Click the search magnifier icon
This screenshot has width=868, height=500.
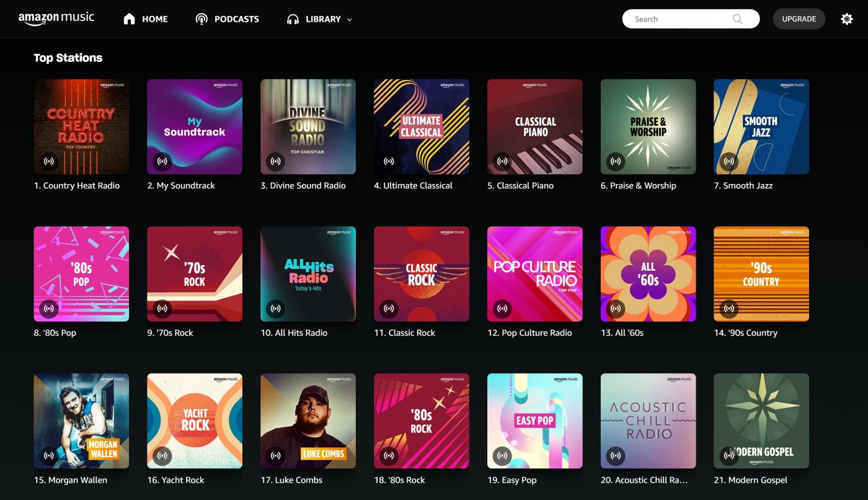pos(737,19)
